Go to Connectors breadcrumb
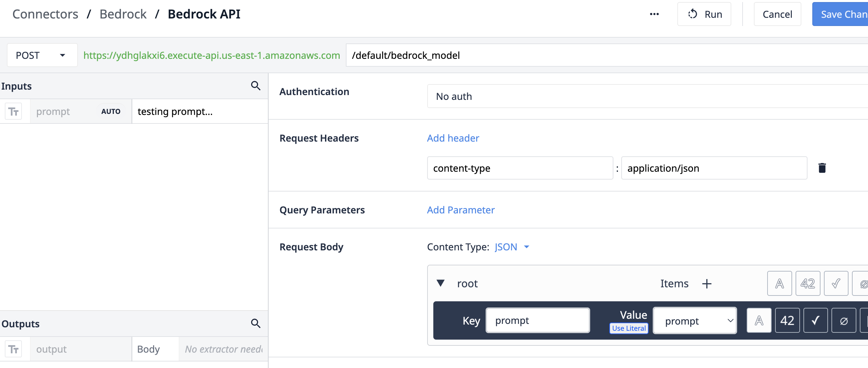The height and width of the screenshot is (368, 868). point(45,14)
